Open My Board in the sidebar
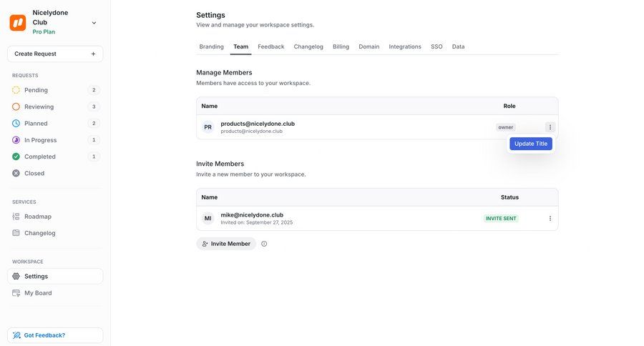Image resolution: width=644 pixels, height=346 pixels. point(38,293)
